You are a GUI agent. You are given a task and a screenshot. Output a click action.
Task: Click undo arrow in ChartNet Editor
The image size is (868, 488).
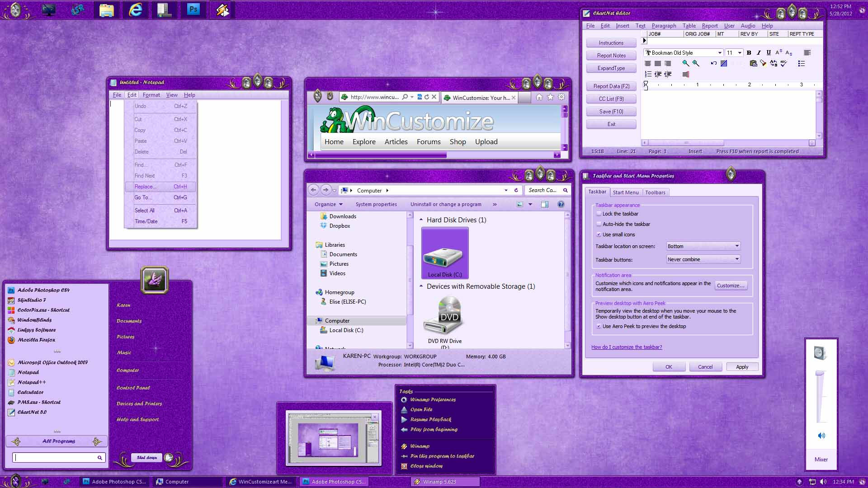pos(713,63)
